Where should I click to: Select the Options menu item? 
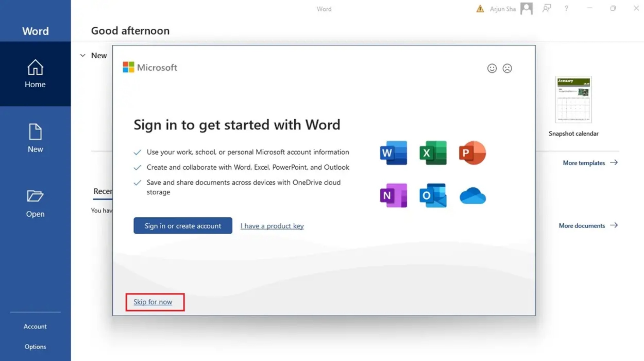click(x=35, y=346)
